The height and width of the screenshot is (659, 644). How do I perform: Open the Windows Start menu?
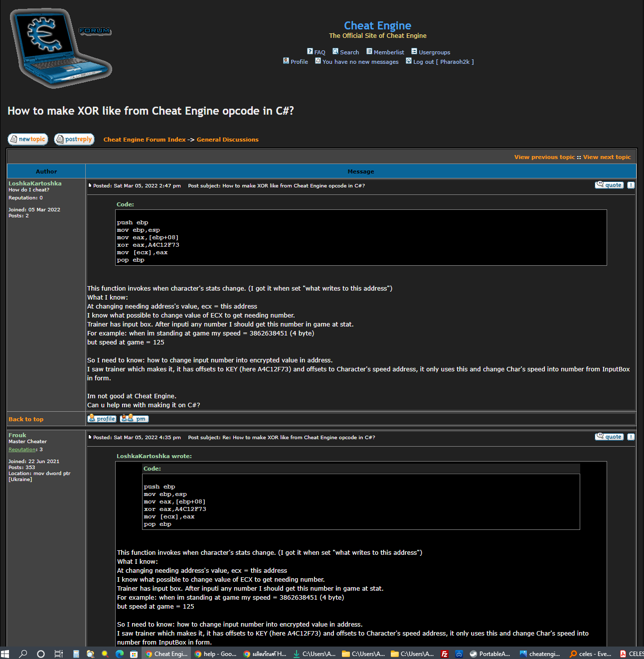[x=5, y=654]
